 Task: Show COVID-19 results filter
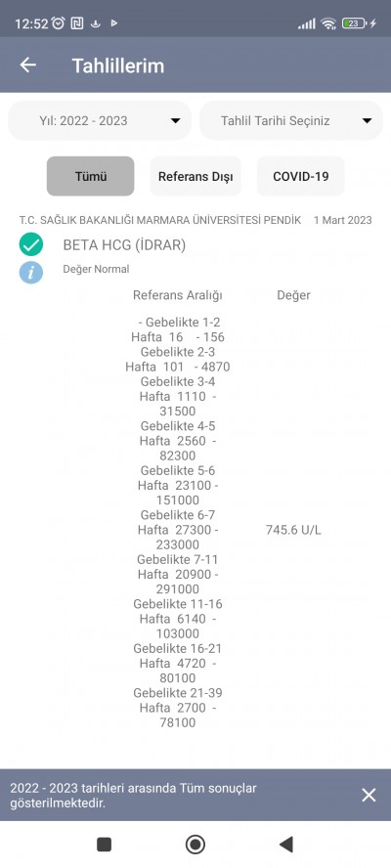tap(301, 176)
